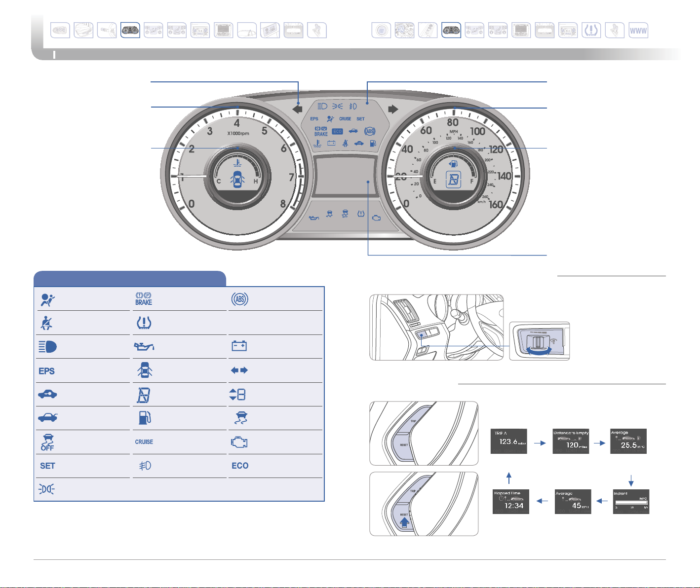Click the left turn arrow on the cluster
Image resolution: width=700 pixels, height=588 pixels.
[297, 109]
